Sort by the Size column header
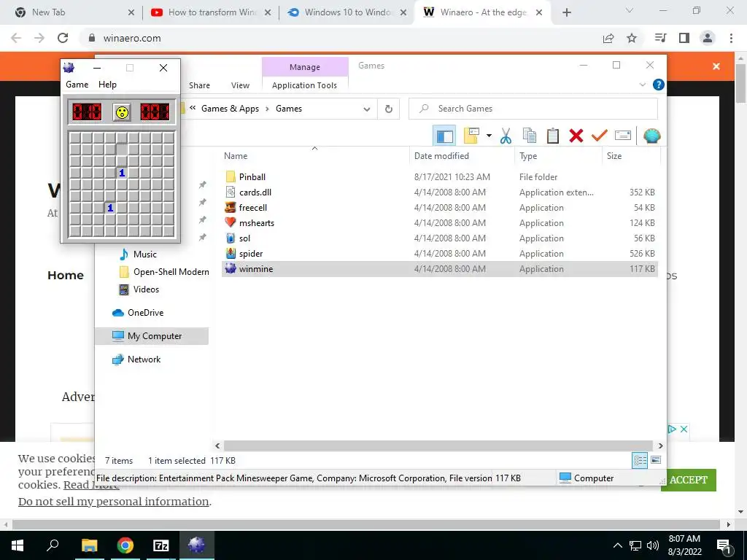The height and width of the screenshot is (560, 747). (614, 156)
